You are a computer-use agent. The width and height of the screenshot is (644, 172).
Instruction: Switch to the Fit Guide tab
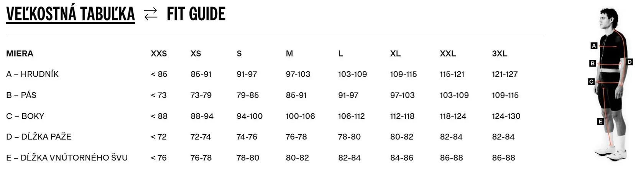(x=196, y=15)
